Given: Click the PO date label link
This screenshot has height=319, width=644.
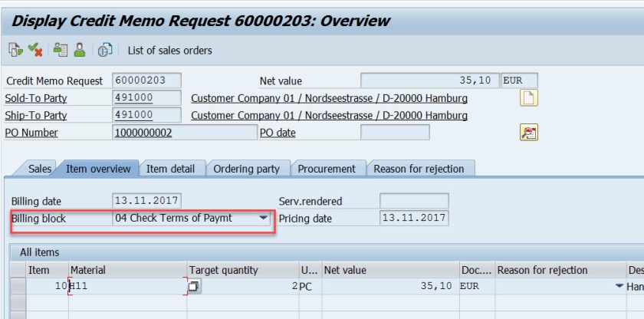Looking at the screenshot, I should tap(278, 133).
